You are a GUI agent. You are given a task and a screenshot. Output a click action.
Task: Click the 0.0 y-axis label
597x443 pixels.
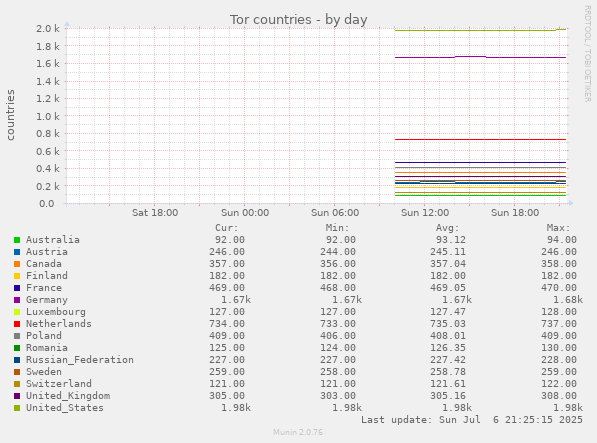tap(46, 204)
